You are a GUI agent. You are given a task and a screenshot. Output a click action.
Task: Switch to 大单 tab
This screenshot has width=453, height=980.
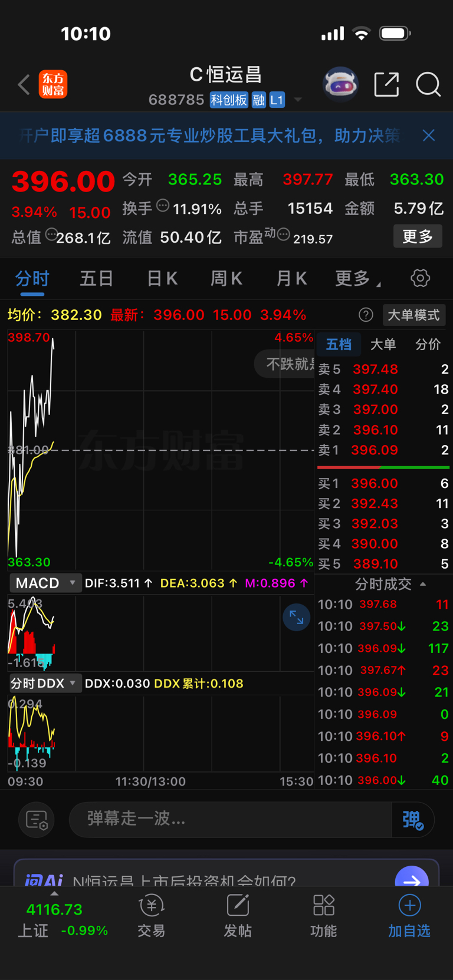(x=383, y=344)
